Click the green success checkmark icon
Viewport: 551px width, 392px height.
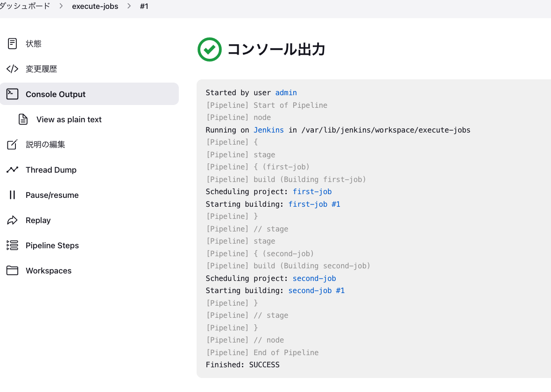pyautogui.click(x=209, y=49)
